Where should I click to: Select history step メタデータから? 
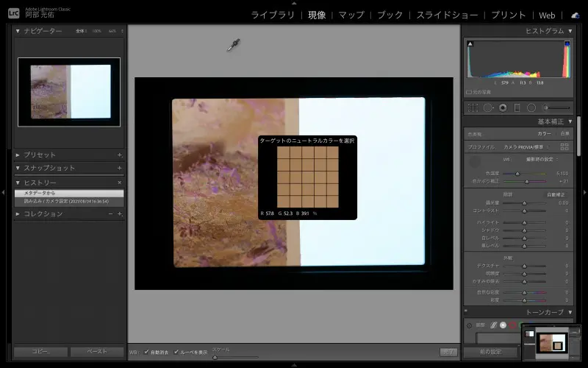pos(69,193)
